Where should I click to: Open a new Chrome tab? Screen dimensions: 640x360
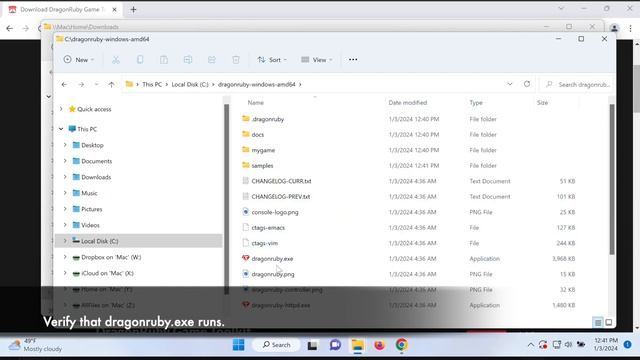(x=133, y=9)
